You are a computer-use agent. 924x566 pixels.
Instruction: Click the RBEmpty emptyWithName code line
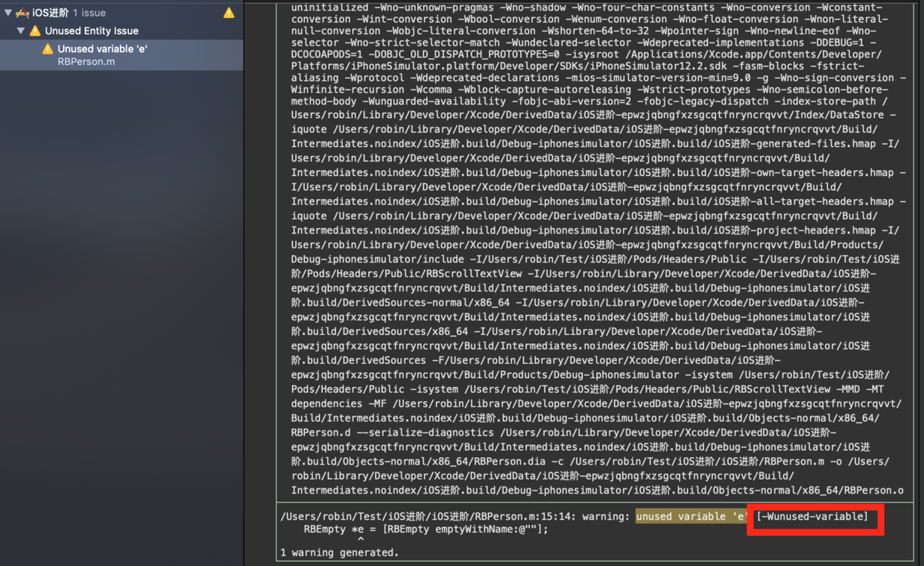(x=425, y=529)
